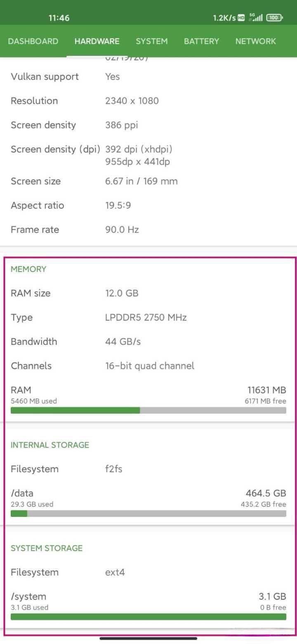
Task: Tap the INTERNAL STORAGE section header
Action: pos(50,445)
